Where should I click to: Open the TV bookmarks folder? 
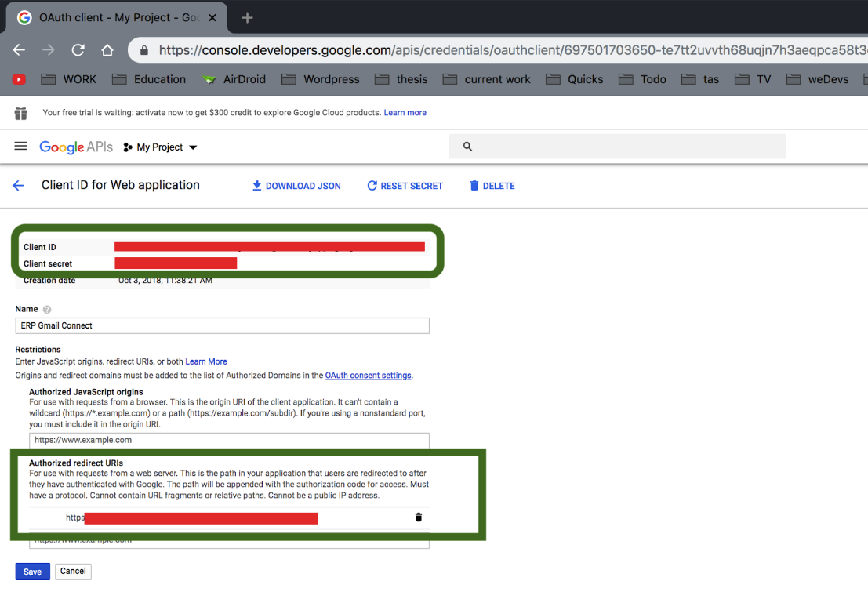[x=753, y=80]
